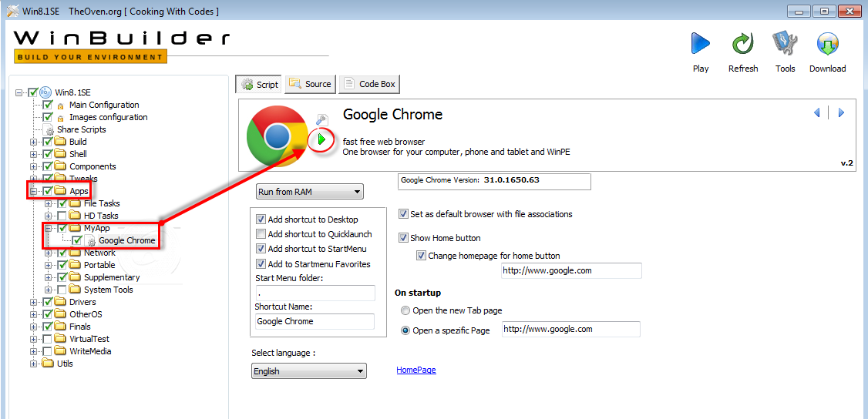Toggle Set as default browser checkbox

pyautogui.click(x=404, y=213)
